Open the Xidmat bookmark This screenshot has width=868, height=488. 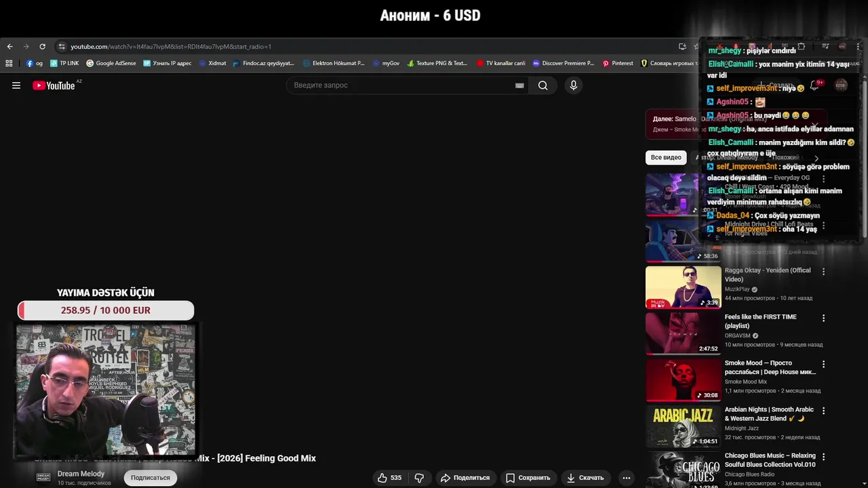(212, 63)
